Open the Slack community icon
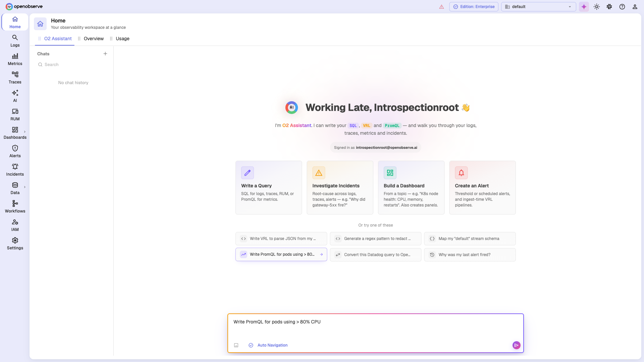Viewport: 644px width, 362px height. tap(609, 7)
